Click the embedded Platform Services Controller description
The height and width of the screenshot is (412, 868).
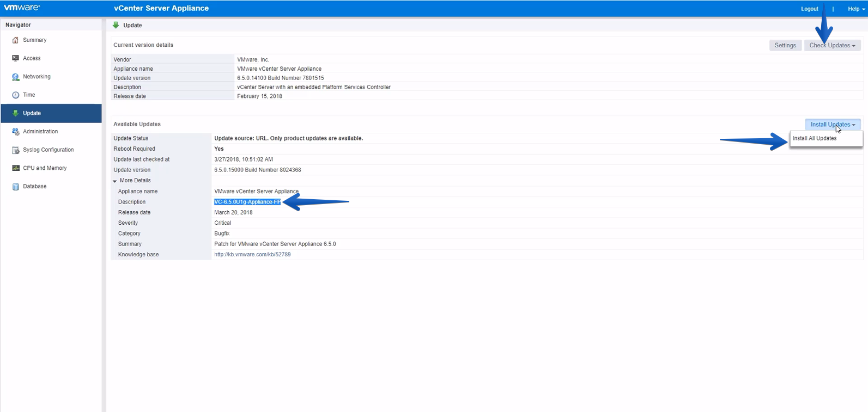pos(314,87)
